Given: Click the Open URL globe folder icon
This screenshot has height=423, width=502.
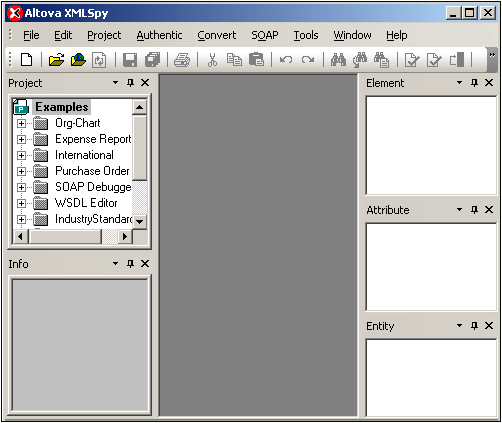Looking at the screenshot, I should point(78,60).
